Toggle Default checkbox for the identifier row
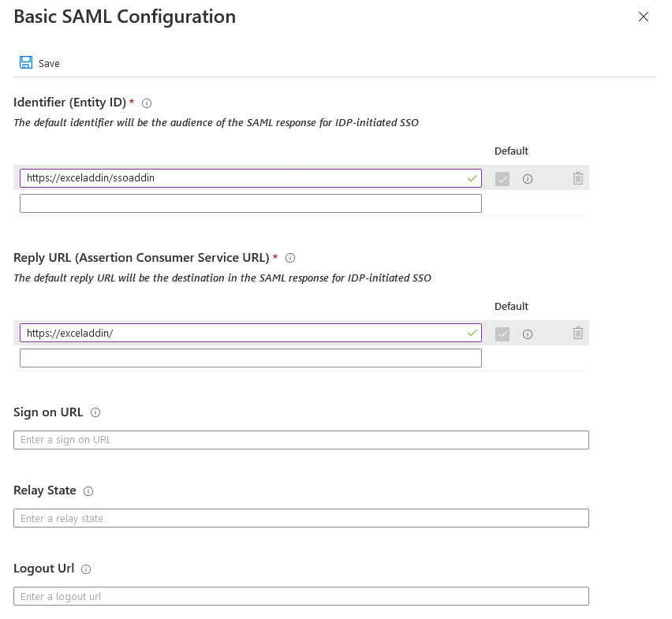This screenshot has height=619, width=672. click(x=502, y=179)
